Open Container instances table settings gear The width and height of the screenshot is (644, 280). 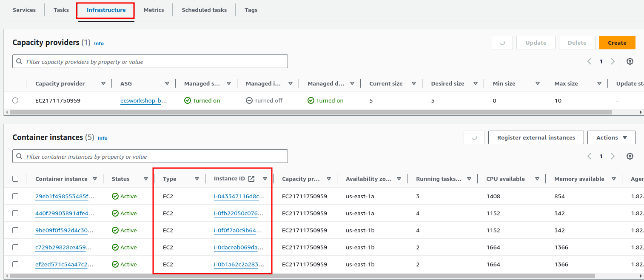pos(630,156)
